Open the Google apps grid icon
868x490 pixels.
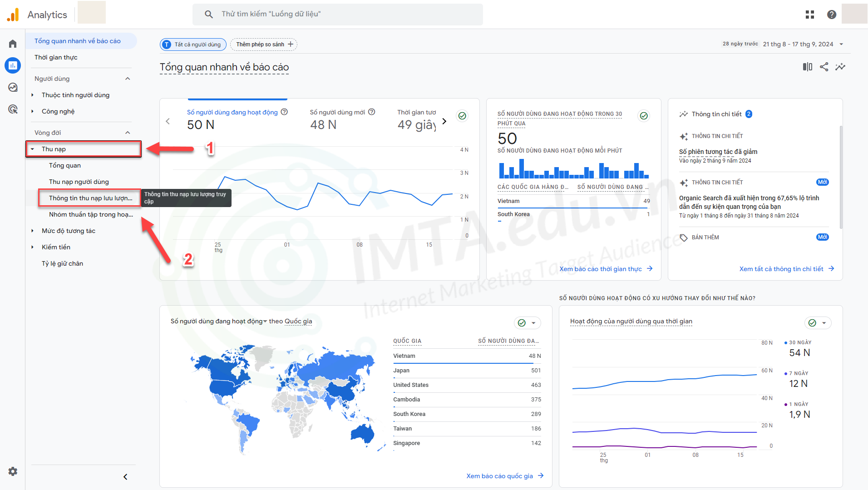pyautogui.click(x=810, y=15)
